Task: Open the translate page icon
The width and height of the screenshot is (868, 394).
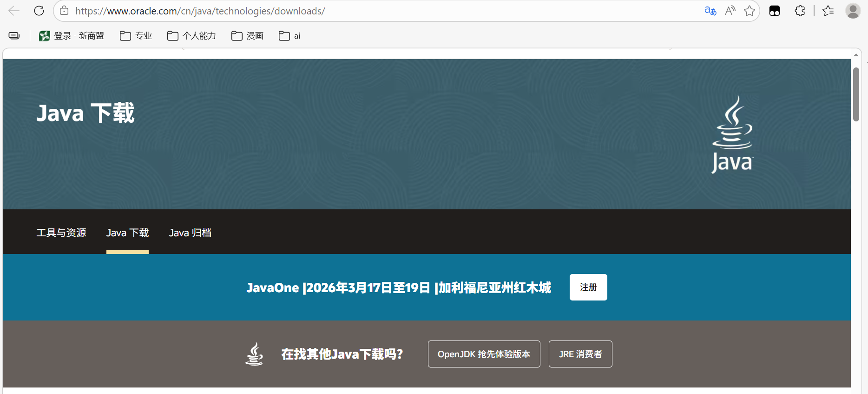Action: coord(710,11)
